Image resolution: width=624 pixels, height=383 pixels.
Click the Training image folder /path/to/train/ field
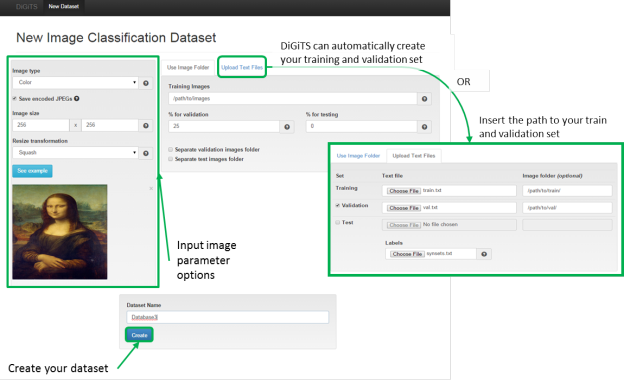coord(567,191)
